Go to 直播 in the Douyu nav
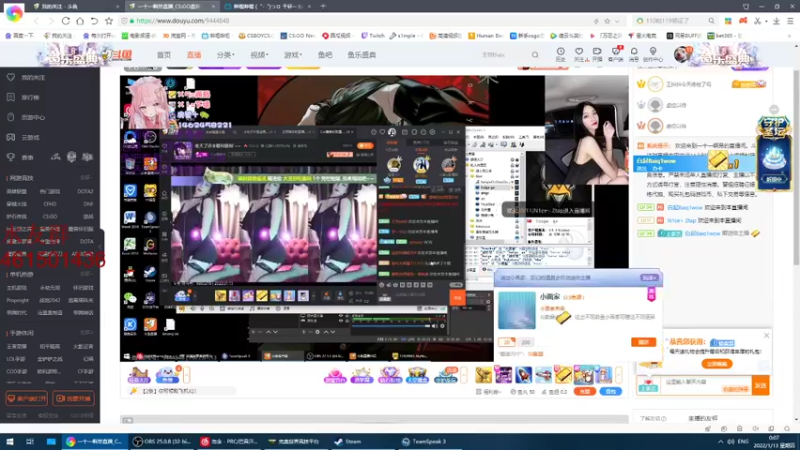 [x=194, y=55]
